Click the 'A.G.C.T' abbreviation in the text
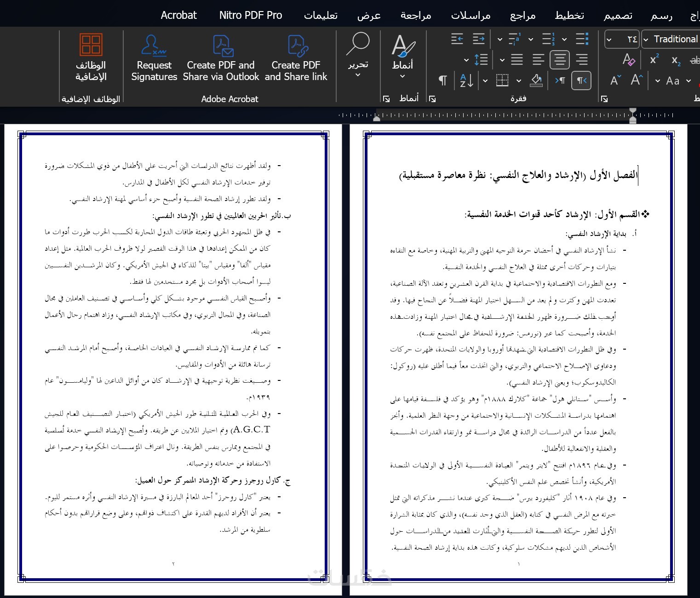The height and width of the screenshot is (598, 700). [251, 430]
